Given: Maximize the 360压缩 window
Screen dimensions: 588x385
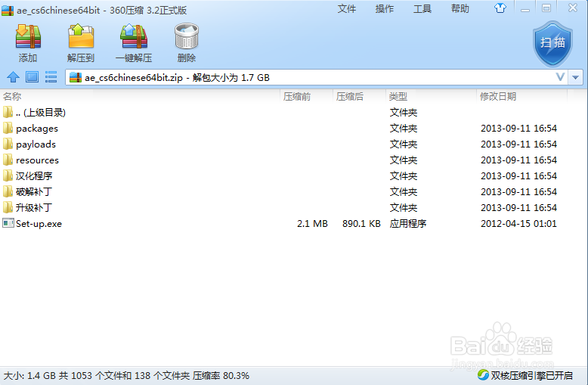Looking at the screenshot, I should pyautogui.click(x=546, y=8).
